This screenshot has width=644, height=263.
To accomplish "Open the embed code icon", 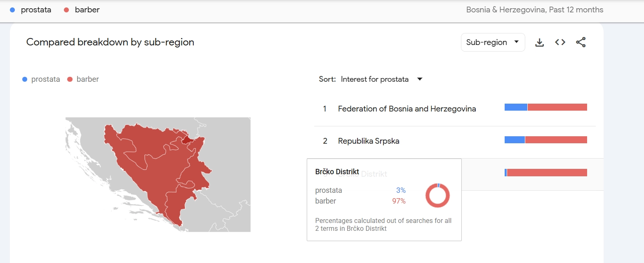I will 560,43.
